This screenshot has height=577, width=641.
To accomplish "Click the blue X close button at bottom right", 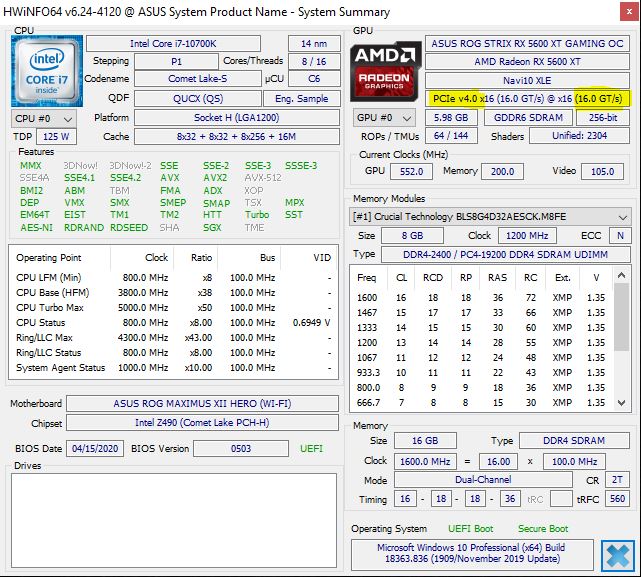I will 618,556.
